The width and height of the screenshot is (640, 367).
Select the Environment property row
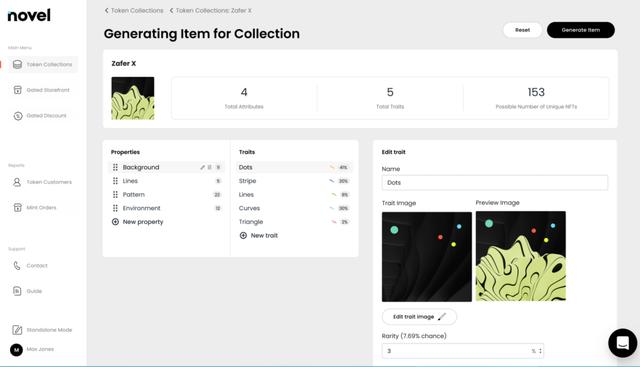167,208
